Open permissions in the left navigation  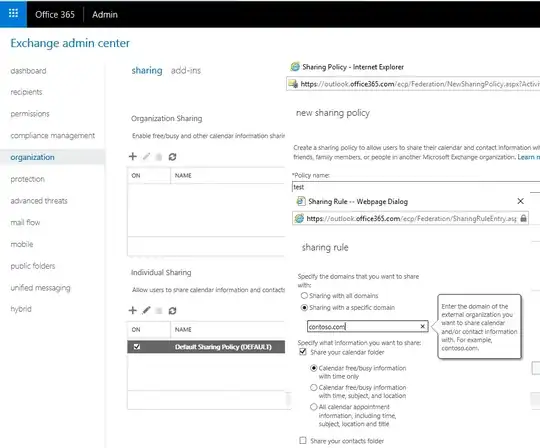[x=30, y=114]
